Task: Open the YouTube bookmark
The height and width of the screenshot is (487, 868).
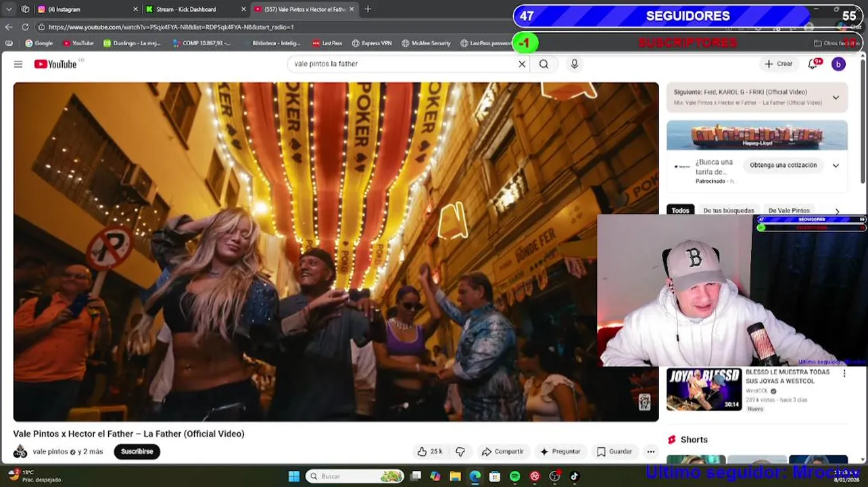Action: coord(78,43)
